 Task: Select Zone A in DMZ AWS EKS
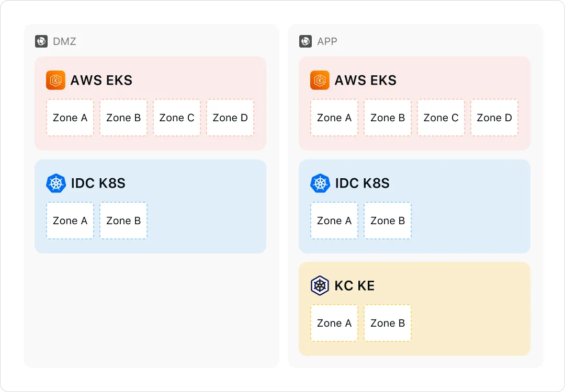70,118
